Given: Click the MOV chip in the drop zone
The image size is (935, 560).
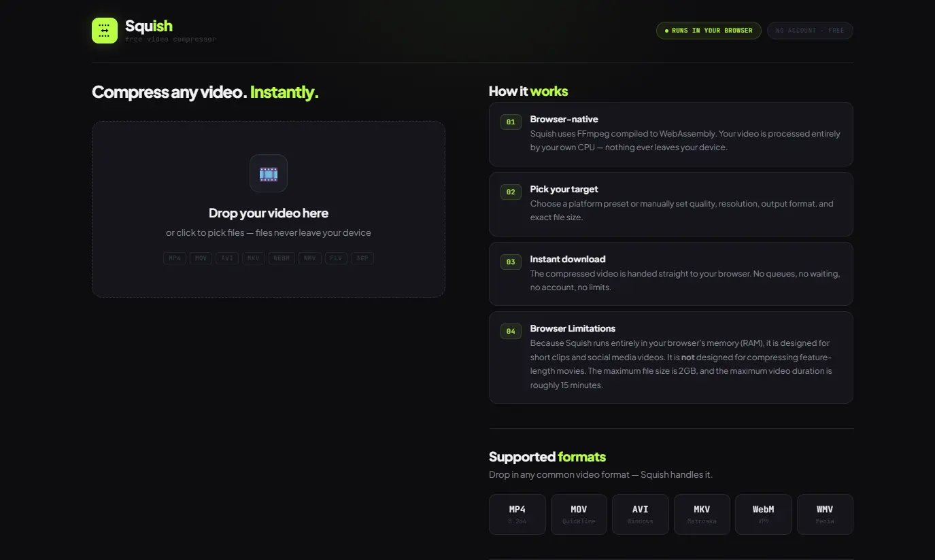Looking at the screenshot, I should [x=201, y=258].
